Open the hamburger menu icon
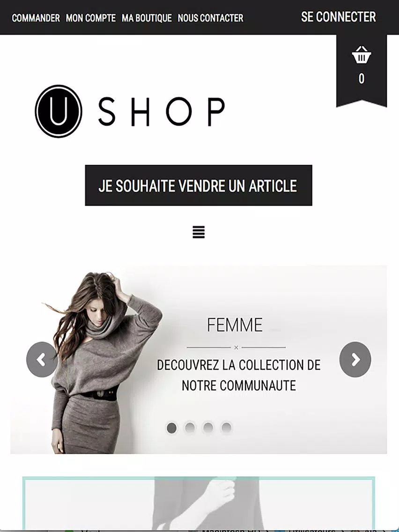 coord(199,232)
